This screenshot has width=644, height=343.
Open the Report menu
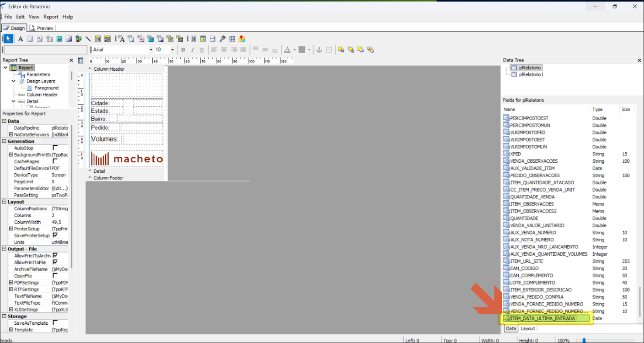click(51, 17)
